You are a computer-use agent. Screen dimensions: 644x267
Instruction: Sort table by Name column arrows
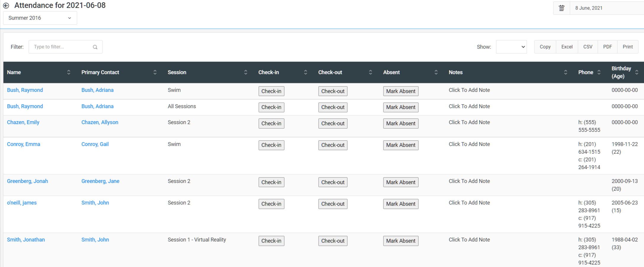(69, 72)
